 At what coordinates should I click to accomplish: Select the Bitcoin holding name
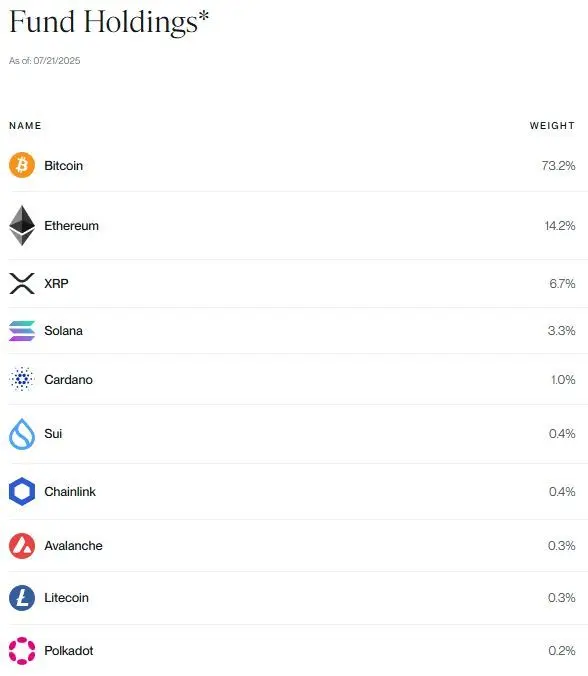tap(63, 166)
